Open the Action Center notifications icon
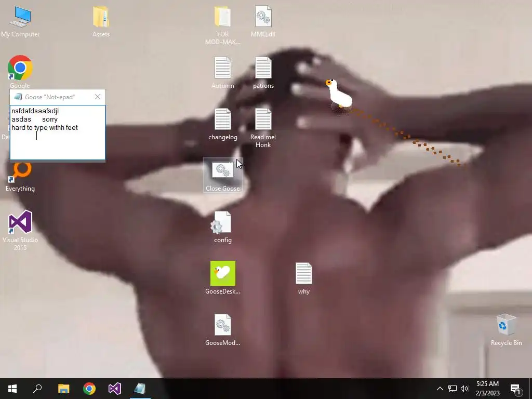This screenshot has height=399, width=532. pyautogui.click(x=516, y=389)
